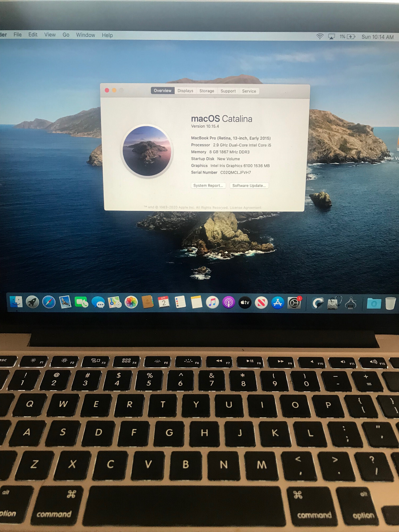Image resolution: width=399 pixels, height=532 pixels.
Task: Click the Sun 10:14 AM clock
Action: [x=377, y=37]
